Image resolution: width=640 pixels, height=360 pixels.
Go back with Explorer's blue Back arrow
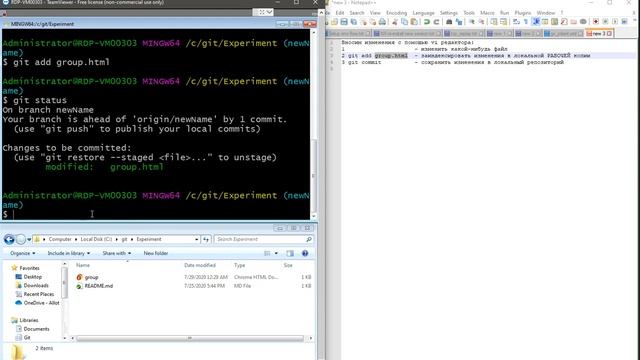[9, 239]
